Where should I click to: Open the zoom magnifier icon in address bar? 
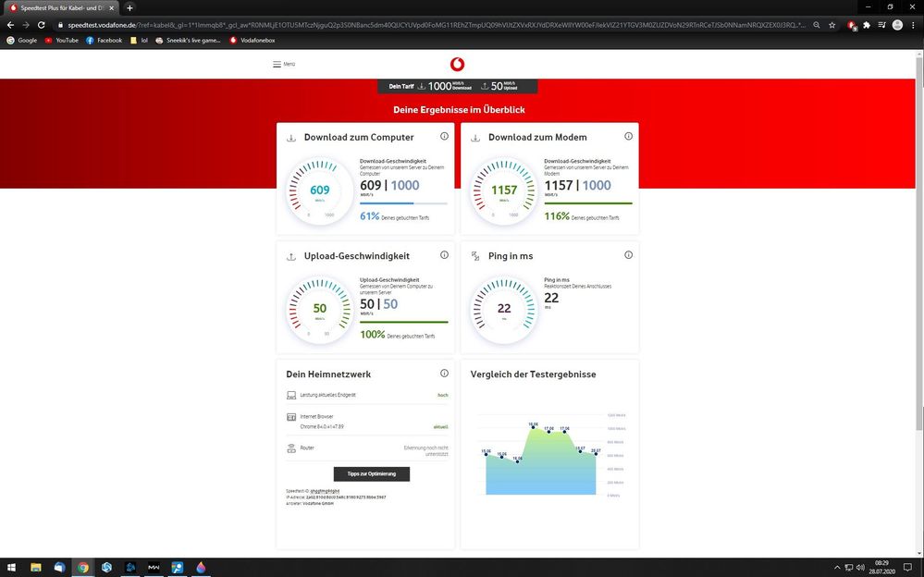(817, 25)
